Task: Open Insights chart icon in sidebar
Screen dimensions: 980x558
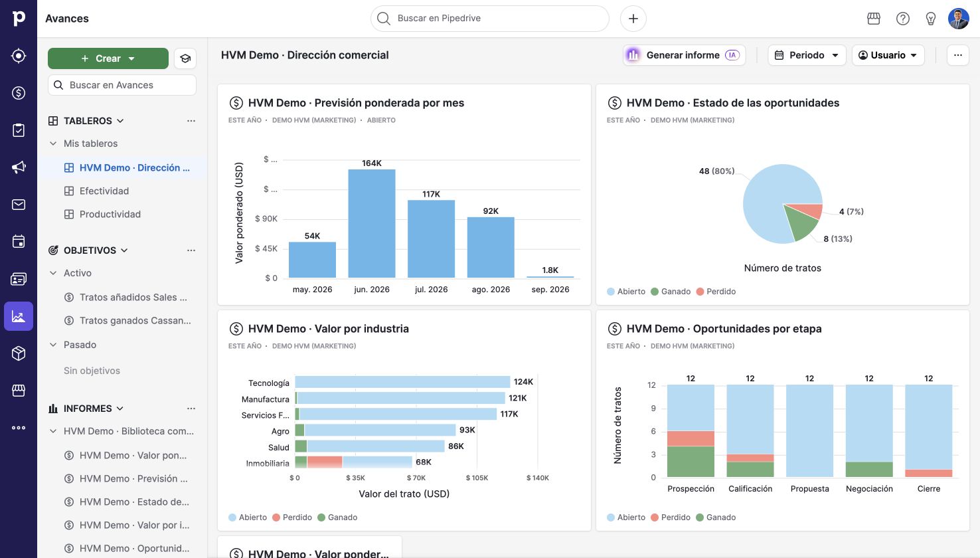Action: click(19, 316)
